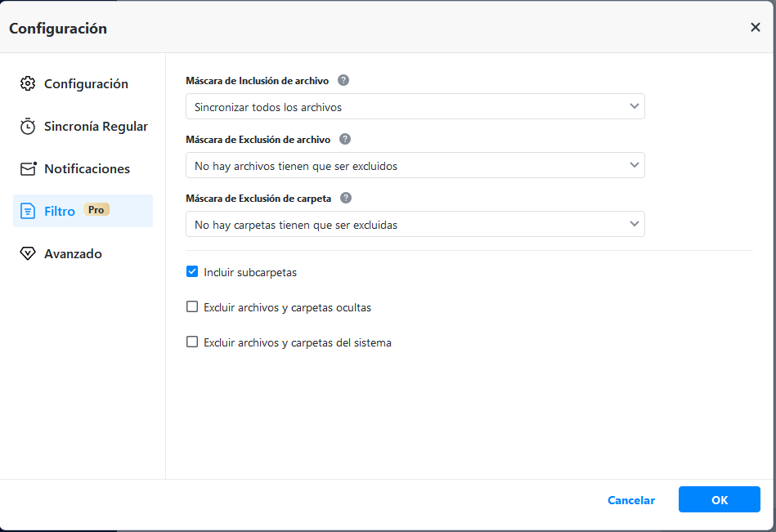
Task: Switch to the Notificaciones tab
Action: tap(87, 168)
